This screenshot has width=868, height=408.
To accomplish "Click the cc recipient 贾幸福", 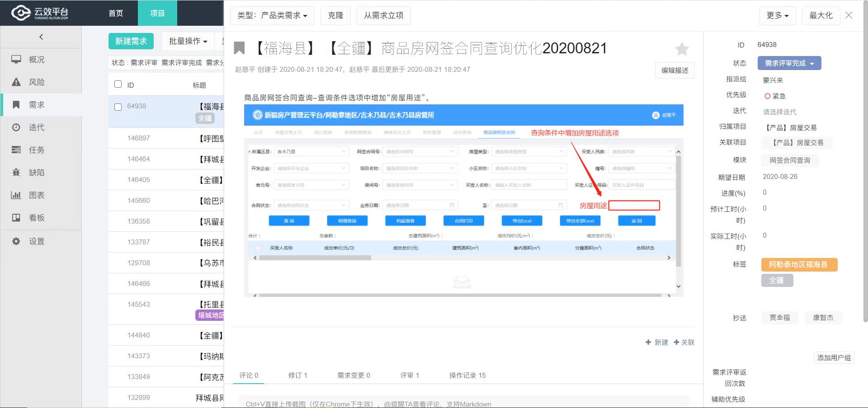I will point(780,318).
